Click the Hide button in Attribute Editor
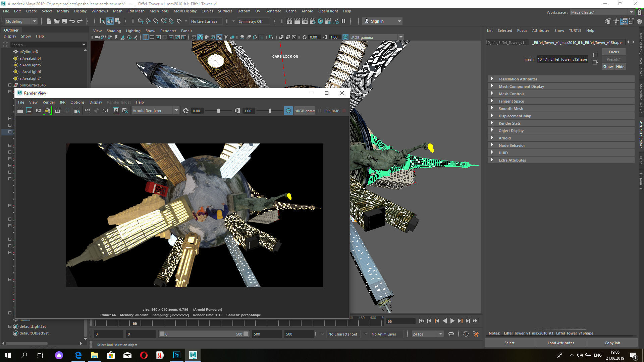The width and height of the screenshot is (644, 362). (620, 67)
